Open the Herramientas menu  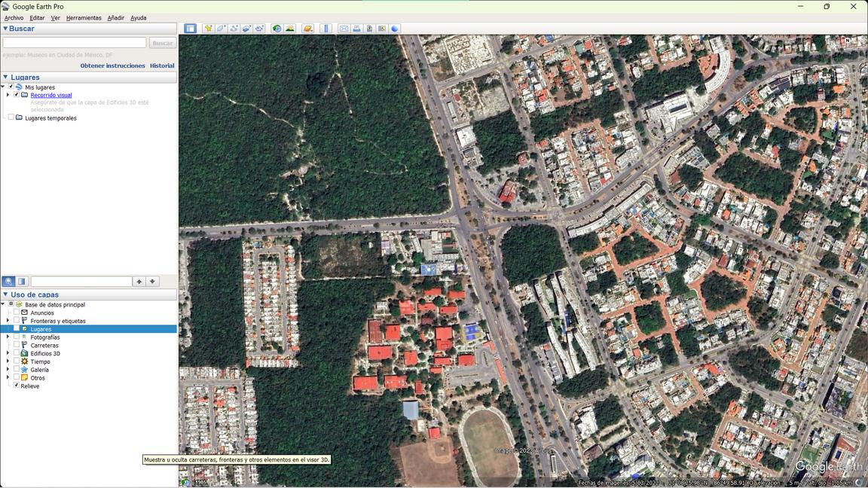click(84, 18)
